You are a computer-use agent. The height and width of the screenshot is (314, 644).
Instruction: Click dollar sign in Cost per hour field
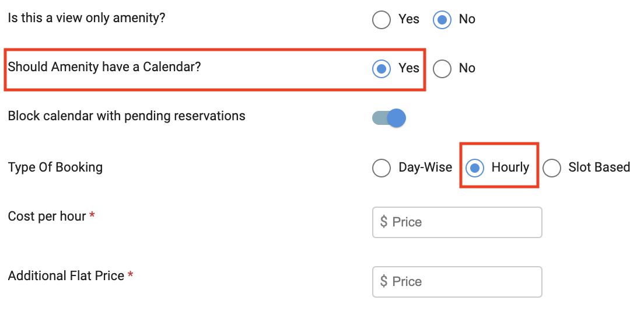coord(384,222)
